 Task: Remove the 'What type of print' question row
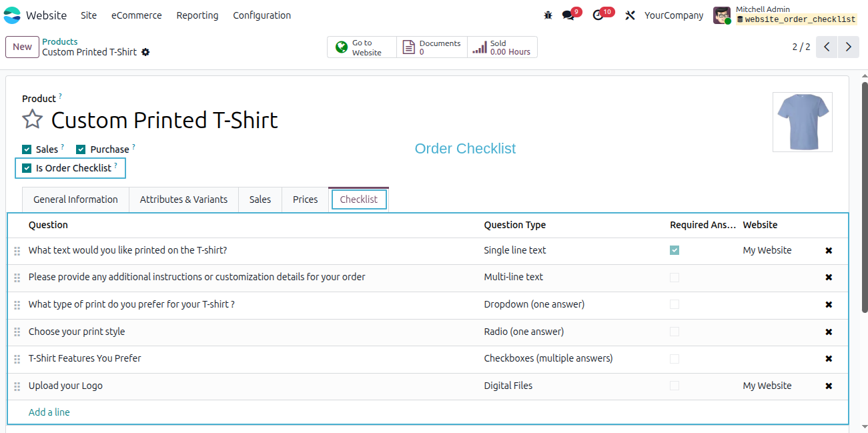(829, 305)
